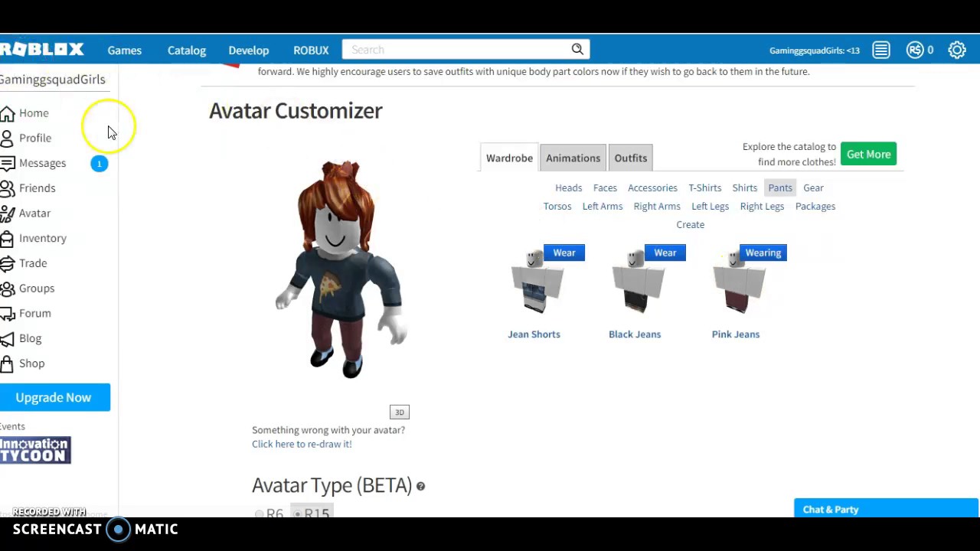Select the Left Legs wardrobe category
Viewport: 980px width, 551px height.
tap(710, 206)
